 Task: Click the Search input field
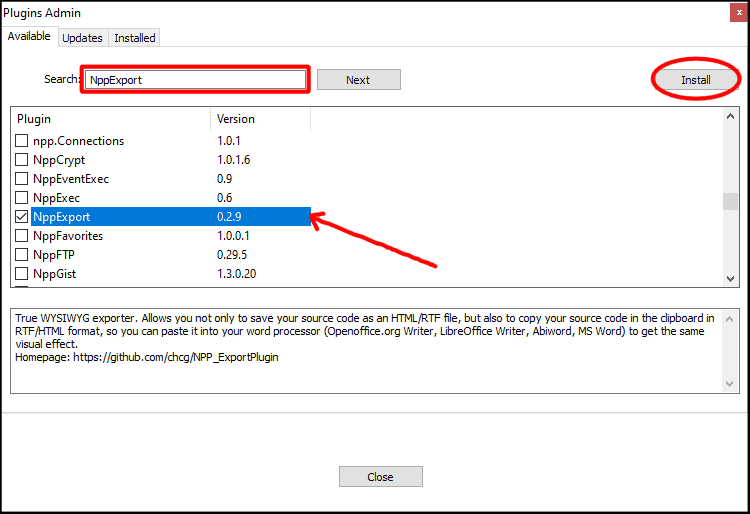[x=196, y=79]
